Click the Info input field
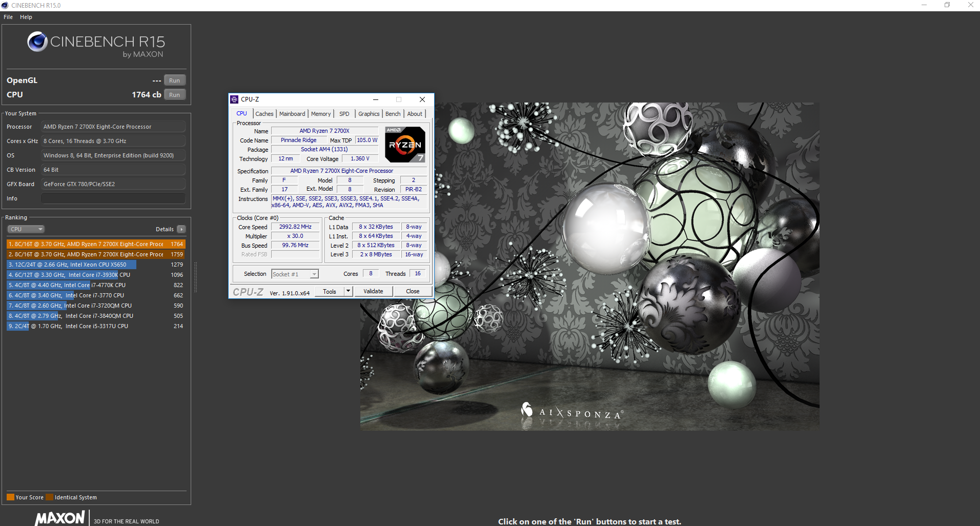980x526 pixels. (113, 198)
